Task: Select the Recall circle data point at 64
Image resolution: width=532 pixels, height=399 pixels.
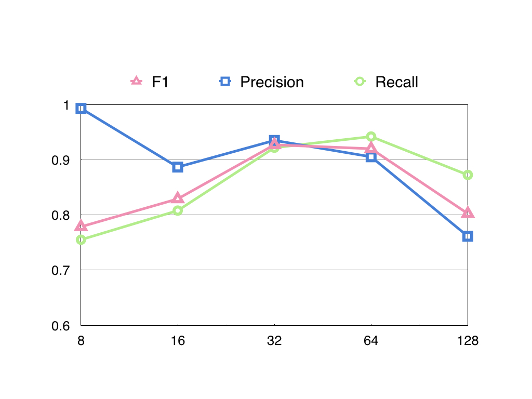Action: tap(371, 137)
